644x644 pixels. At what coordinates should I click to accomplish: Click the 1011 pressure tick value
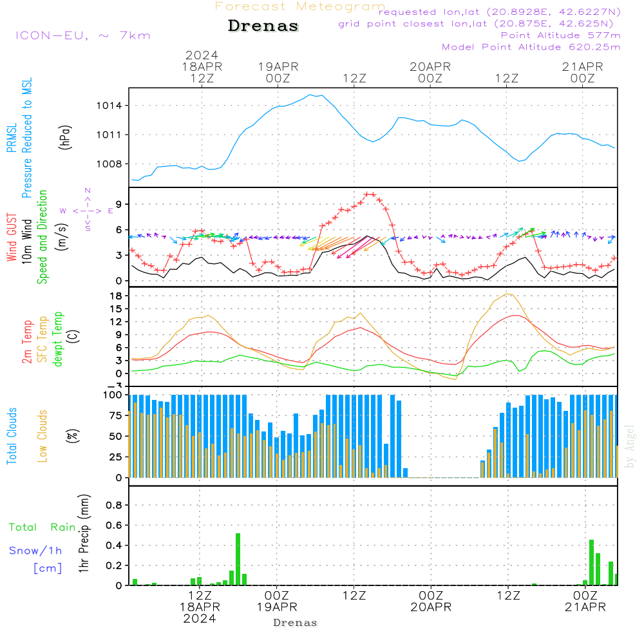109,135
